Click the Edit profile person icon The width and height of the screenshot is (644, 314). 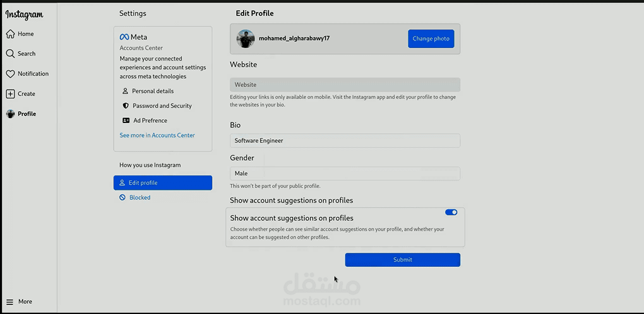pyautogui.click(x=122, y=183)
